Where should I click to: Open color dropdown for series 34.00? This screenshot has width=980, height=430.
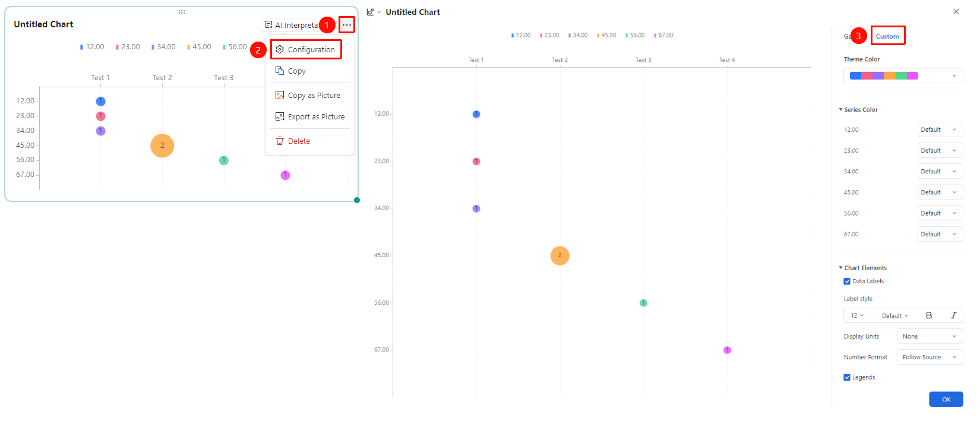tap(940, 171)
